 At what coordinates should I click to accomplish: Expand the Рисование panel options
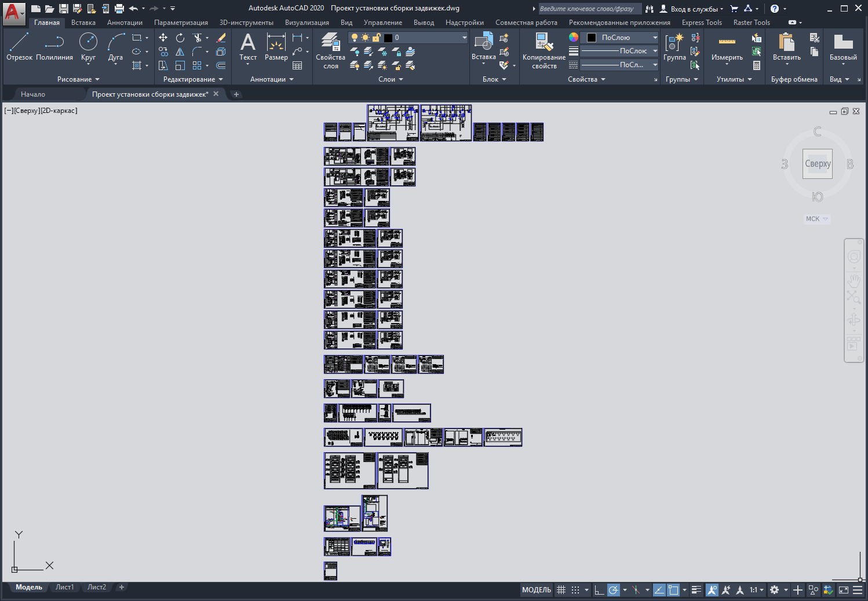78,79
